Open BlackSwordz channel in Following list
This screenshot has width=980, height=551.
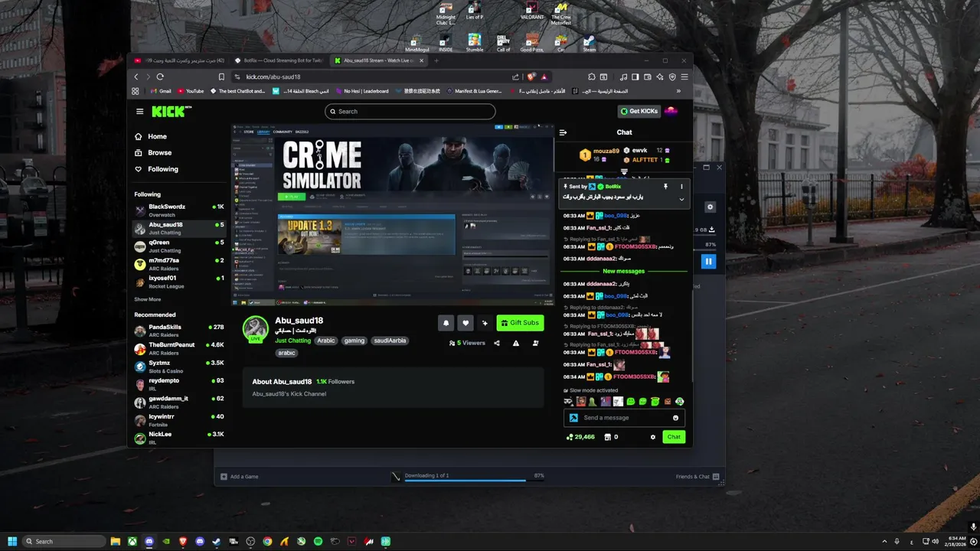[179, 210]
